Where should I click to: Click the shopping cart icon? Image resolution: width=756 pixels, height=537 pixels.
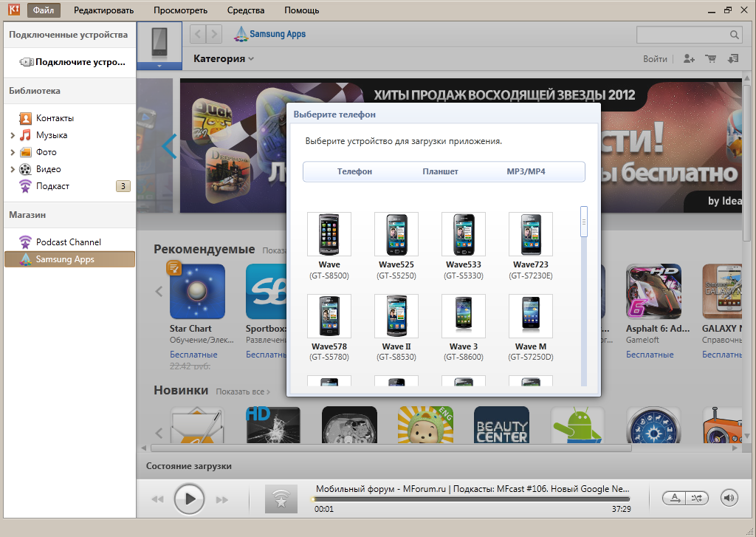[710, 59]
